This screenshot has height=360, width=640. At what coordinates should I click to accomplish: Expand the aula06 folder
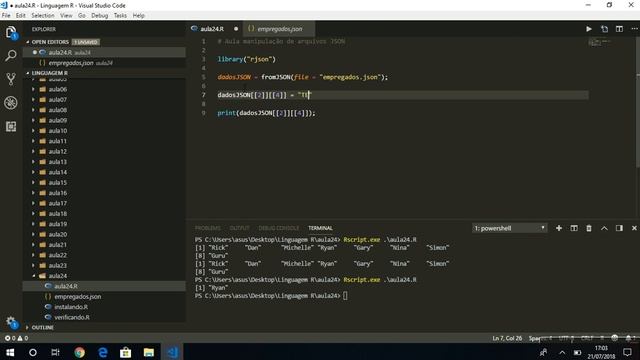(58, 89)
